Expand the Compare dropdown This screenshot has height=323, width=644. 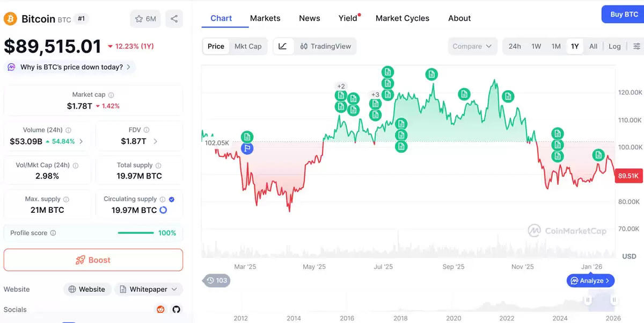click(x=472, y=46)
